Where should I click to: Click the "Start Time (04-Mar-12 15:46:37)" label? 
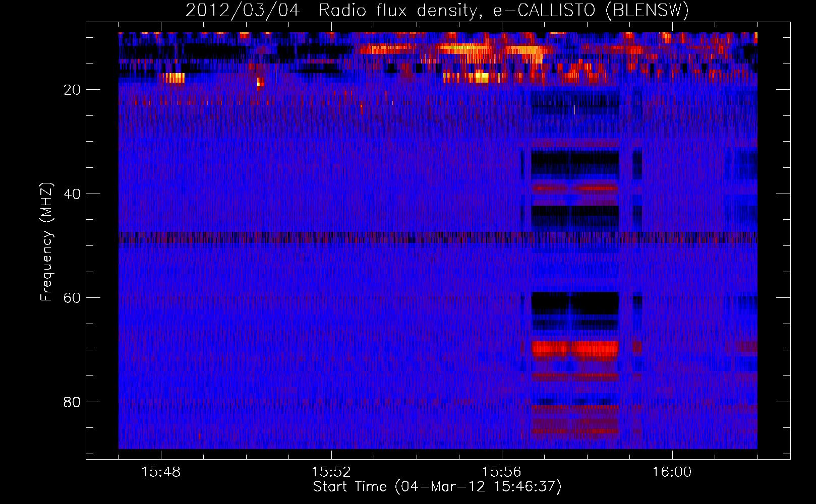tap(437, 487)
